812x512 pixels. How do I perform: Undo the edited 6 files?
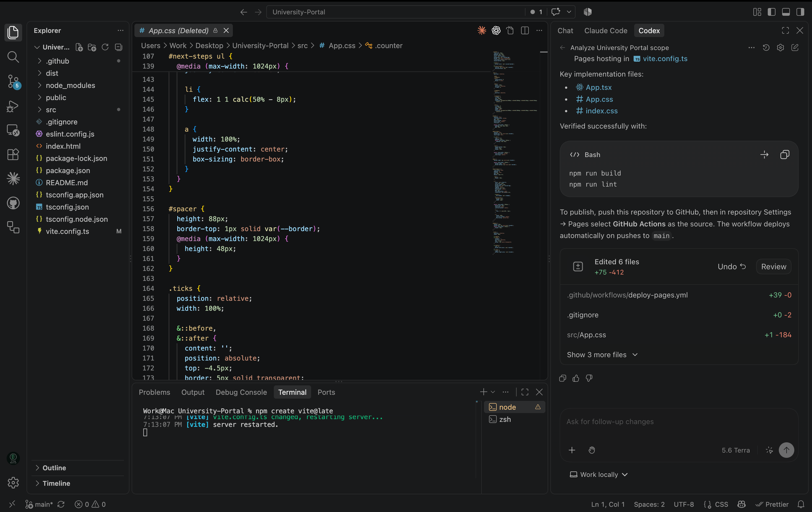tap(732, 267)
